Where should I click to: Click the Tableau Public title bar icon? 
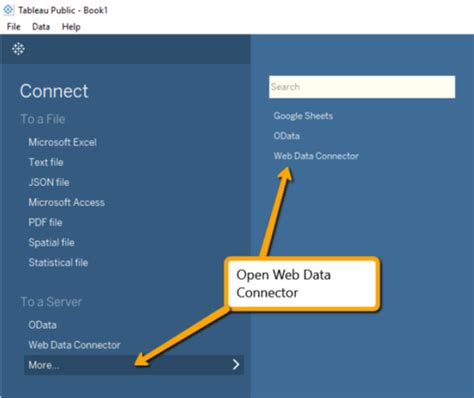point(9,10)
